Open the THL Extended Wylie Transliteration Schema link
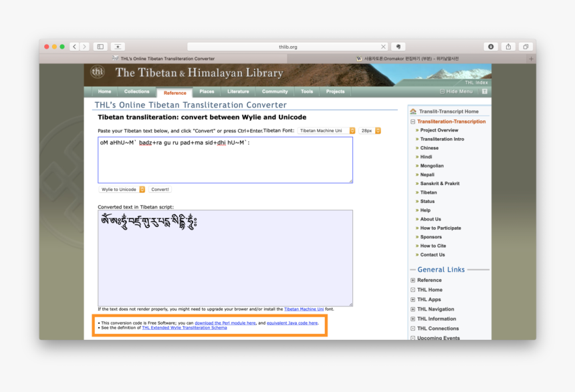Screen dimensions: 575x392 point(185,328)
